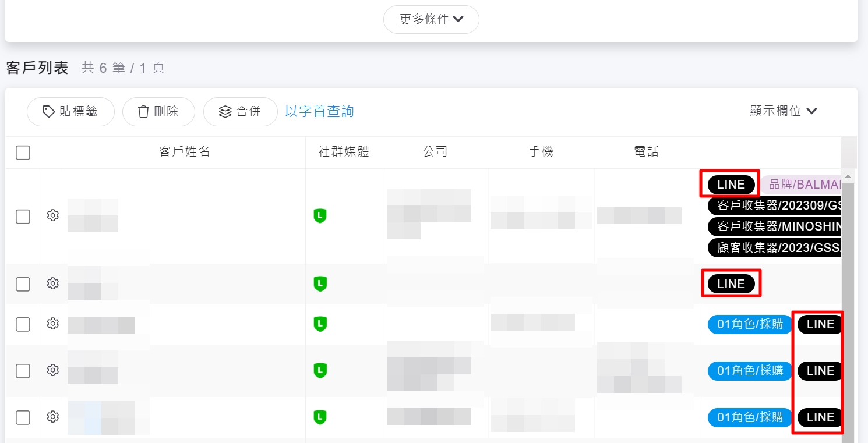Click the 社群媒體 column header
Viewport: 868px width, 443px height.
pos(344,152)
